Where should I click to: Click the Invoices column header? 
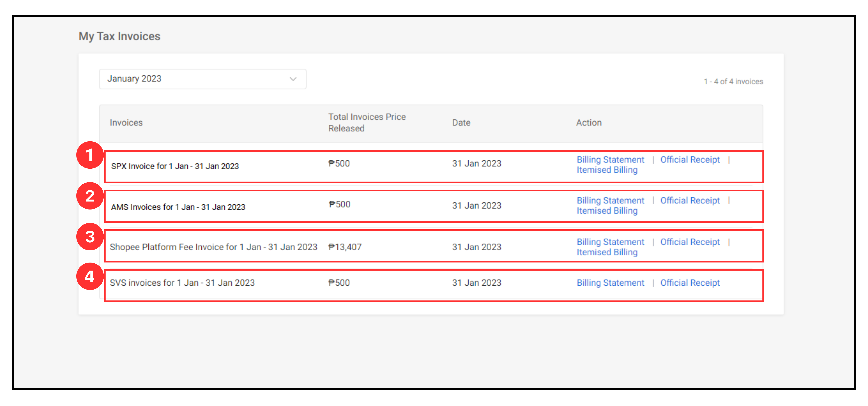tap(126, 123)
